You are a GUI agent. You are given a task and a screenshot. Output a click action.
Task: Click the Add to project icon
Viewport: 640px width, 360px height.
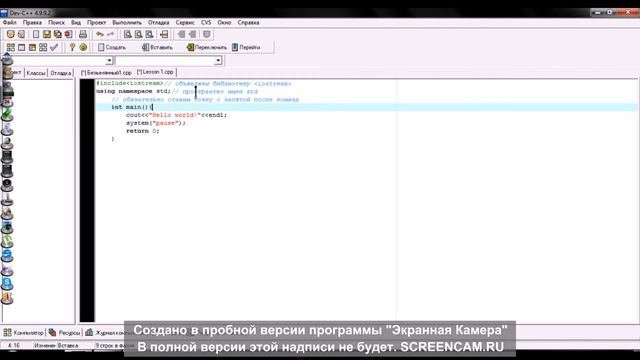(x=181, y=34)
